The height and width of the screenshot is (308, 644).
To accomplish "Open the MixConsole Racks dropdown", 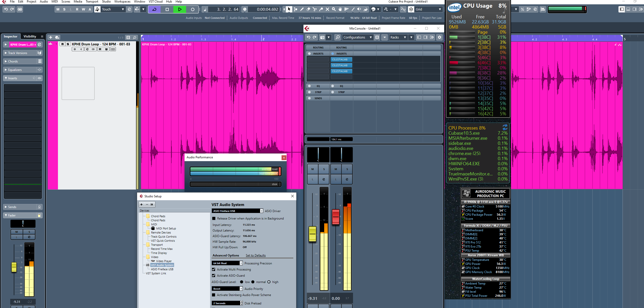I will [x=398, y=37].
